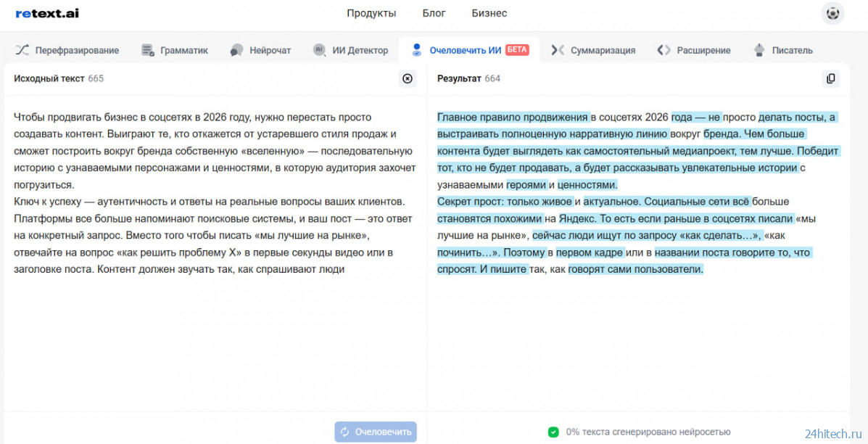This screenshot has height=444, width=868.
Task: Open the Продукты menu
Action: click(371, 13)
